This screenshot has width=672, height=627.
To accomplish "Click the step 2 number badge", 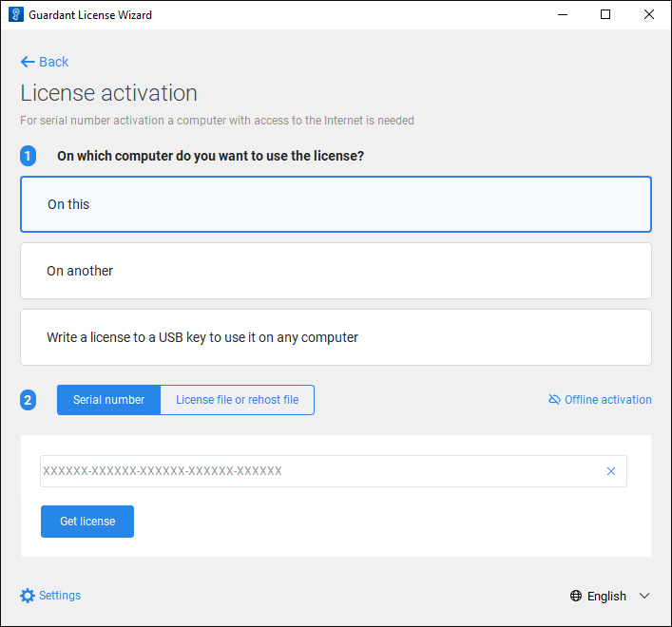I will point(28,400).
